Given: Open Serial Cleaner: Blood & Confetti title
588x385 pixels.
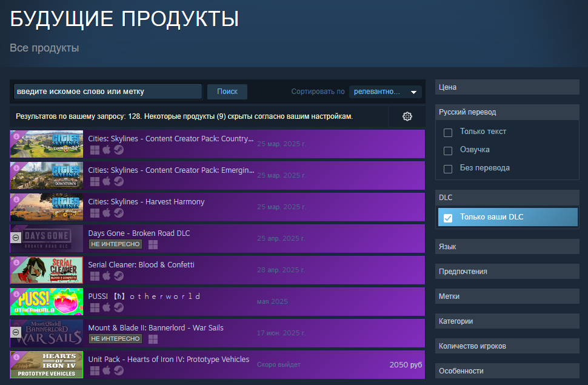Looking at the screenshot, I should click(x=141, y=264).
